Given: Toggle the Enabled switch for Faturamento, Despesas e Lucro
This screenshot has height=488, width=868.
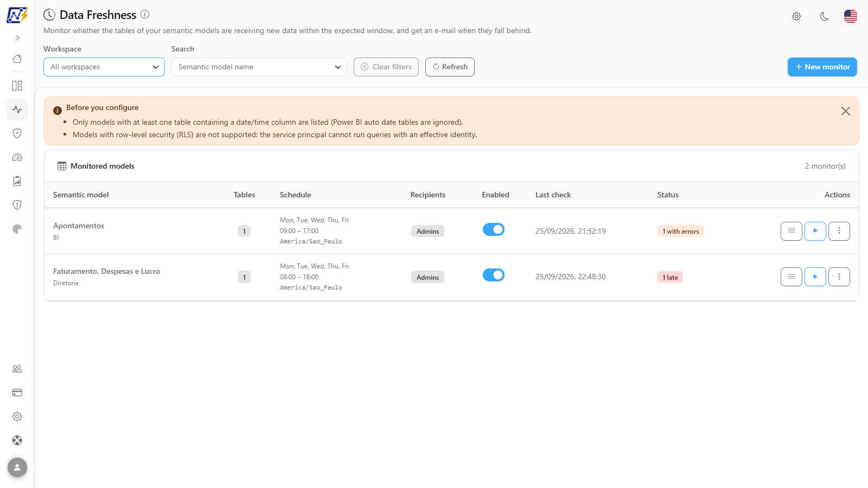Looking at the screenshot, I should (x=494, y=275).
